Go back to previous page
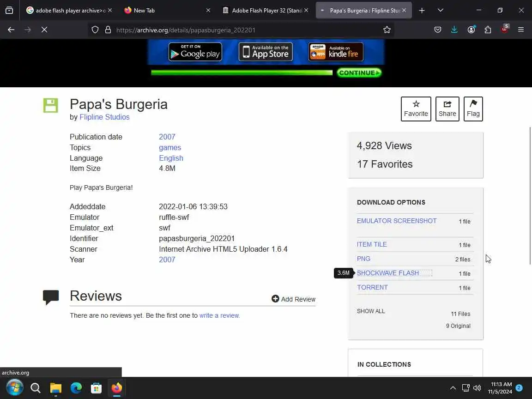 [11, 30]
